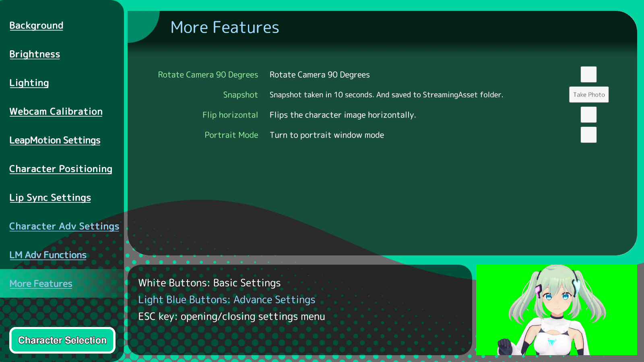Go to LM Adv Functions

[x=48, y=255]
